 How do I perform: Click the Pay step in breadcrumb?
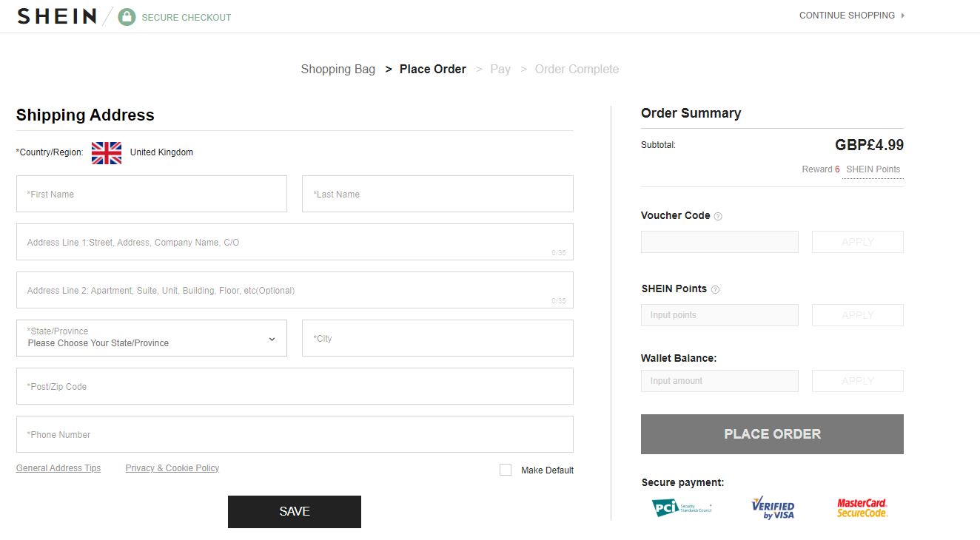[500, 70]
